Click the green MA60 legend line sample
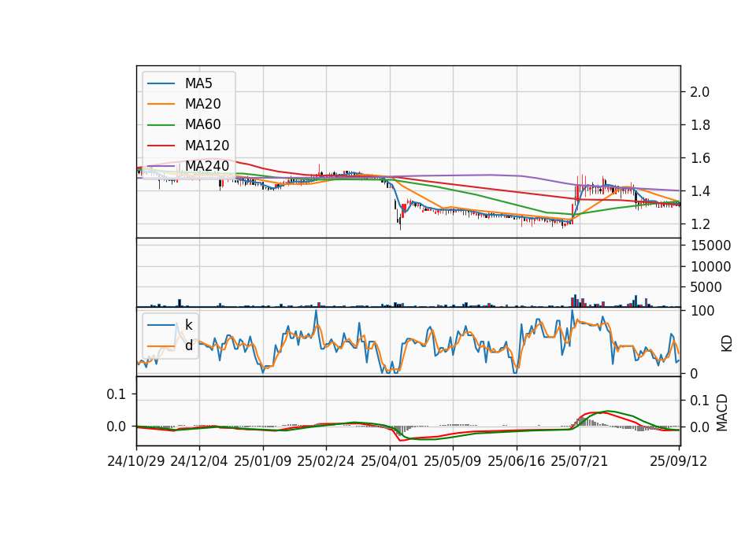 (x=161, y=125)
